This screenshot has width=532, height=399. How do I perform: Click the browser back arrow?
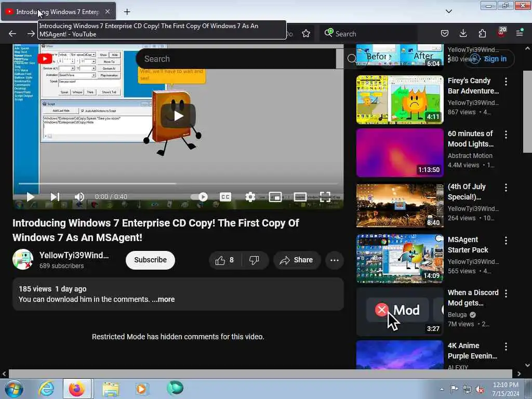(x=12, y=34)
